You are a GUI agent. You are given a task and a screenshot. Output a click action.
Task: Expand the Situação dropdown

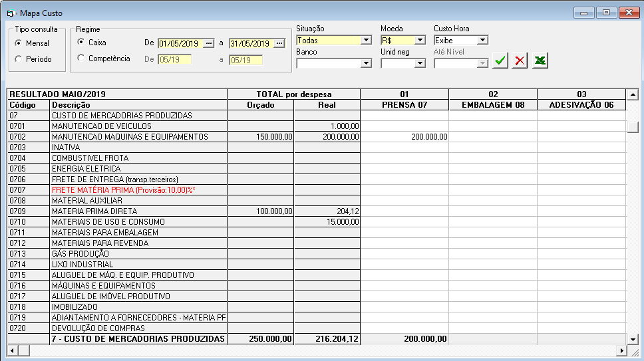[x=365, y=41]
